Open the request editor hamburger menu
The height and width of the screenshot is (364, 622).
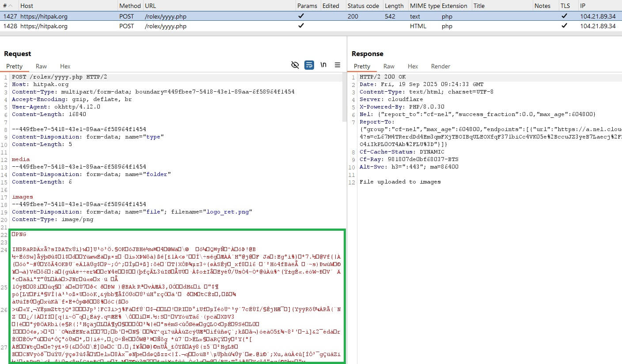pyautogui.click(x=338, y=65)
